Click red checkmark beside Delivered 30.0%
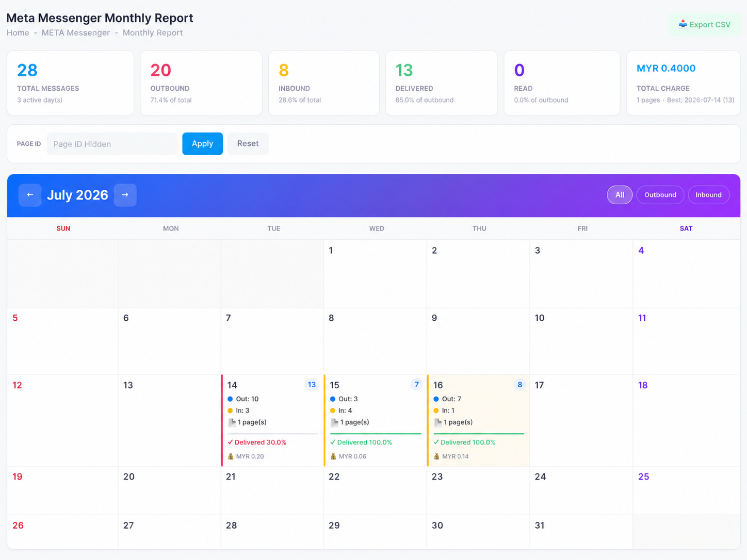 pyautogui.click(x=230, y=442)
